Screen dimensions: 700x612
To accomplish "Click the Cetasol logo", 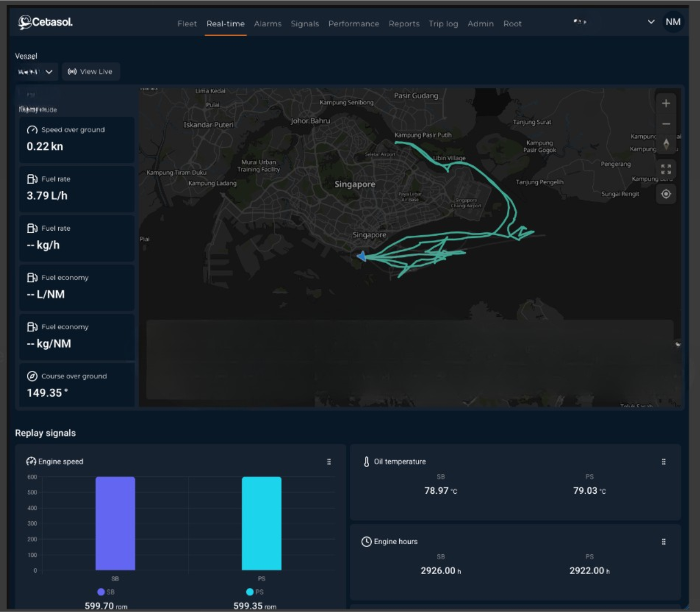I will (45, 22).
